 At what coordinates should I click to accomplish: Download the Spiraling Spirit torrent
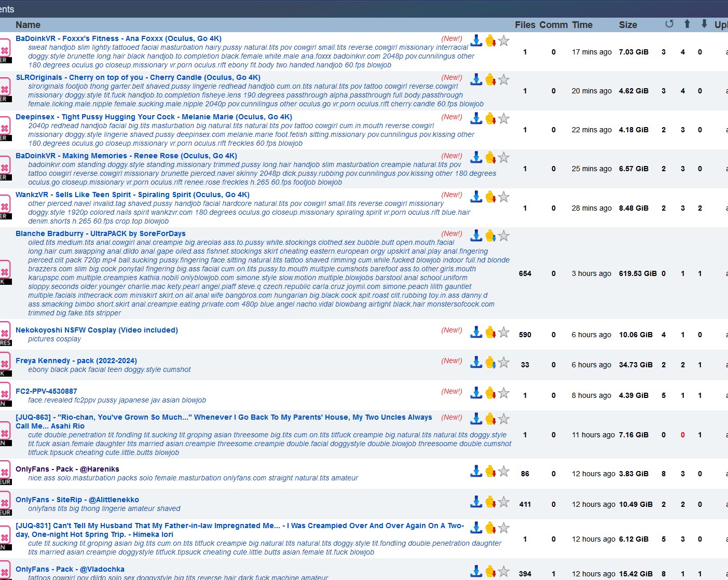click(476, 197)
